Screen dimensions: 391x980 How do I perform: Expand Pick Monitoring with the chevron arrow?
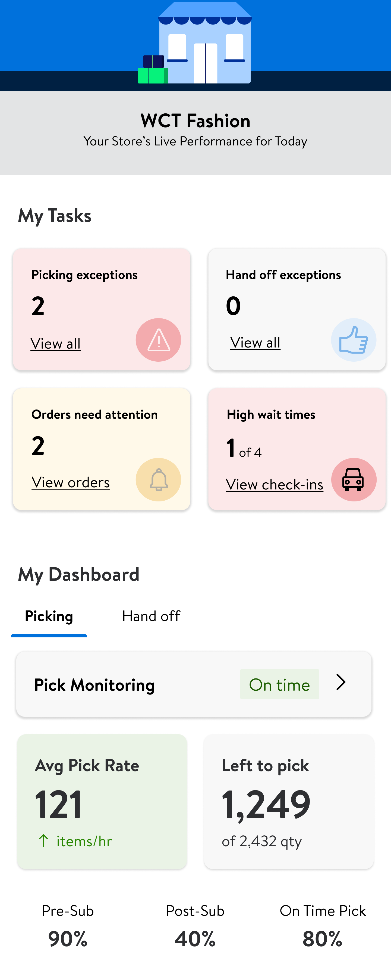click(341, 683)
